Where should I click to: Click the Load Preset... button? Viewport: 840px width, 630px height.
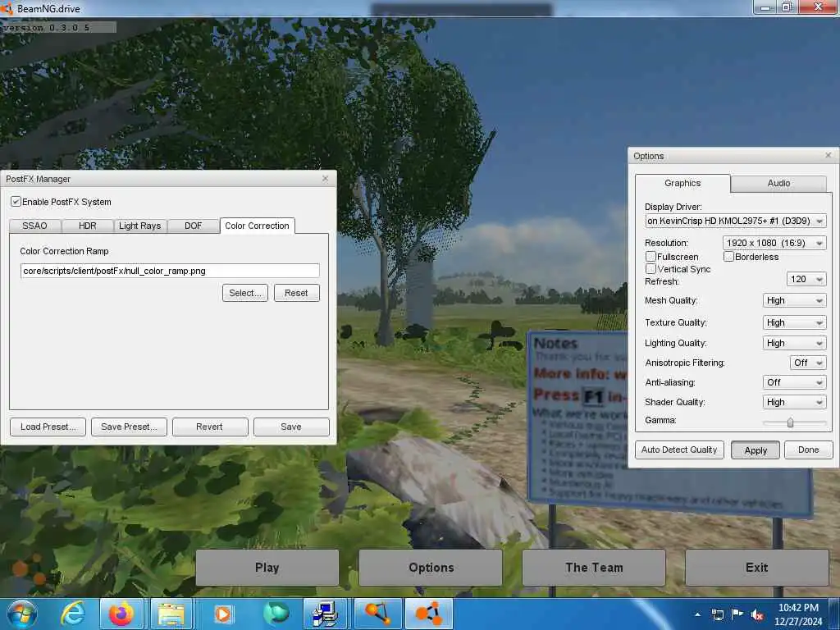(x=48, y=427)
